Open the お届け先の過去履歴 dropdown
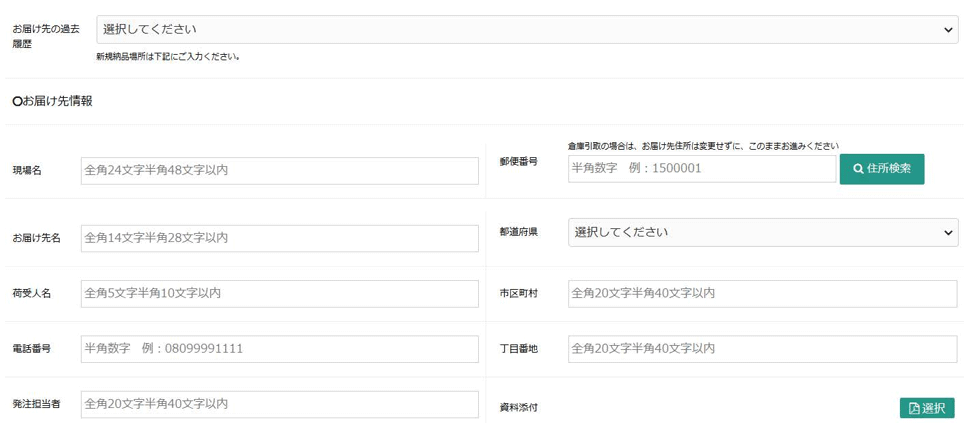The width and height of the screenshot is (964, 438). point(528,30)
